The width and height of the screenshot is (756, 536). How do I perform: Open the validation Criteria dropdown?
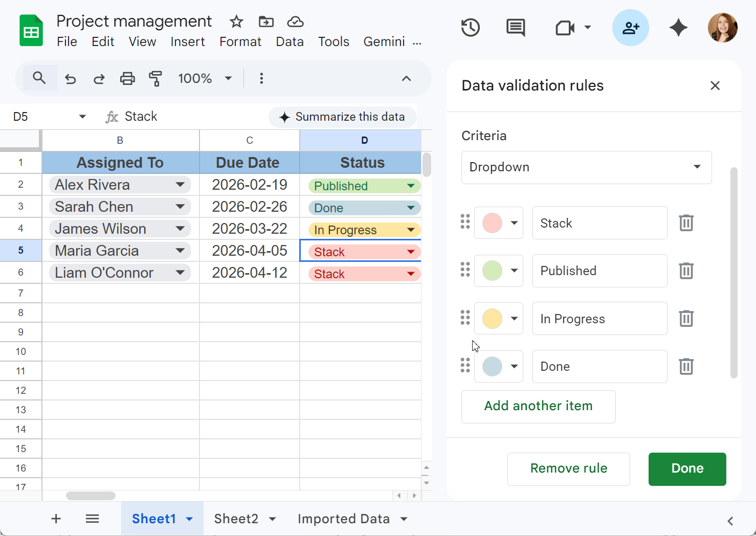pyautogui.click(x=586, y=167)
